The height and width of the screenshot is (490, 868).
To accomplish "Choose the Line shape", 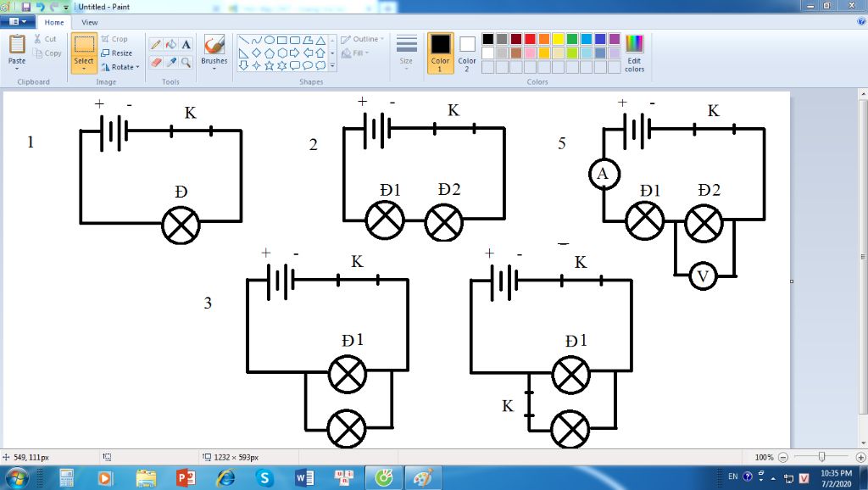I will pos(243,41).
